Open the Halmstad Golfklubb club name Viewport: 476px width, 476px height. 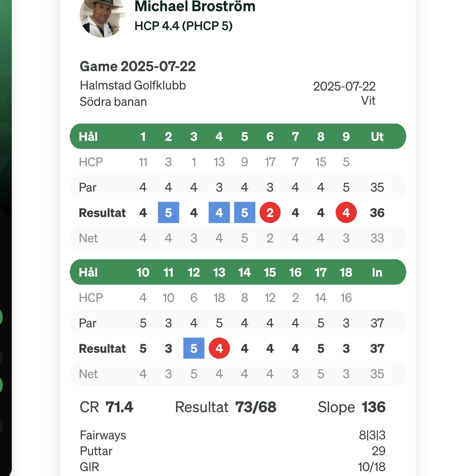point(133,85)
